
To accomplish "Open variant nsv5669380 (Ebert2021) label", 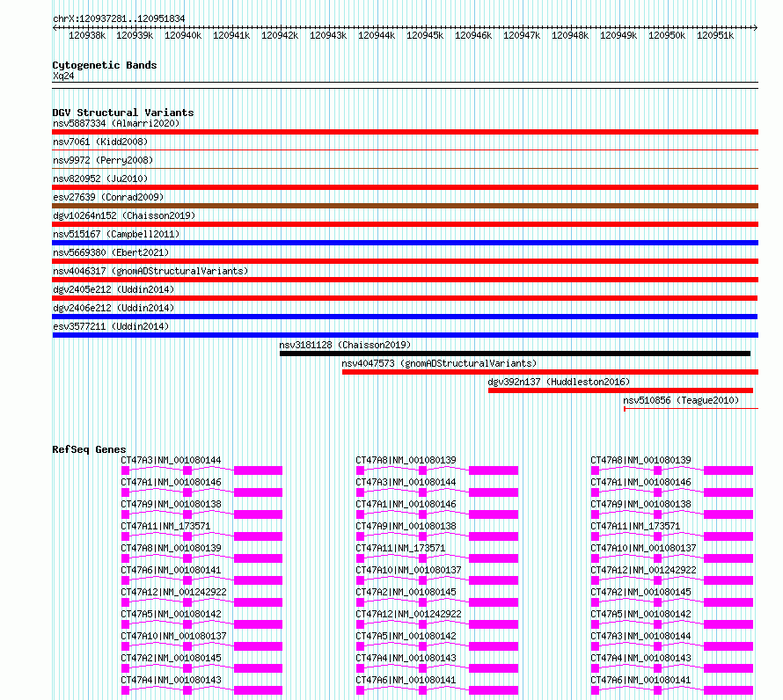I will (x=111, y=252).
